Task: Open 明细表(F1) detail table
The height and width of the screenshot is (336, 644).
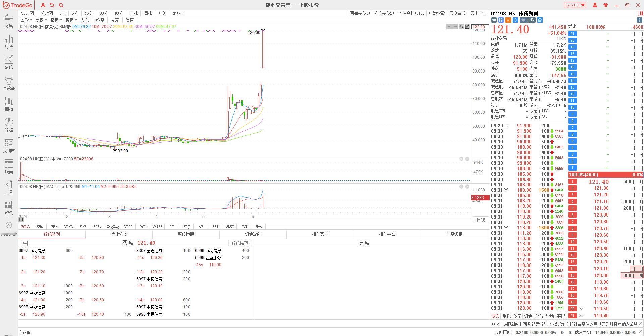Action: (x=360, y=13)
